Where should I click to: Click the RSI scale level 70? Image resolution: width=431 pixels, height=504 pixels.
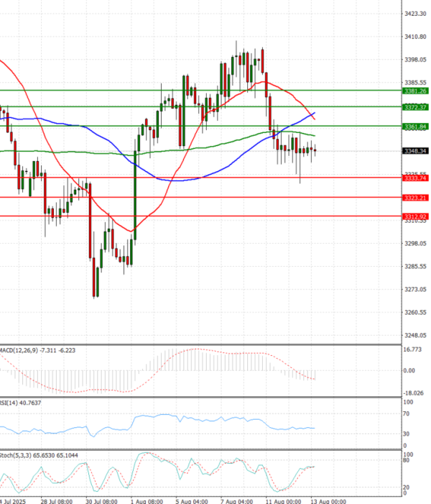407,413
